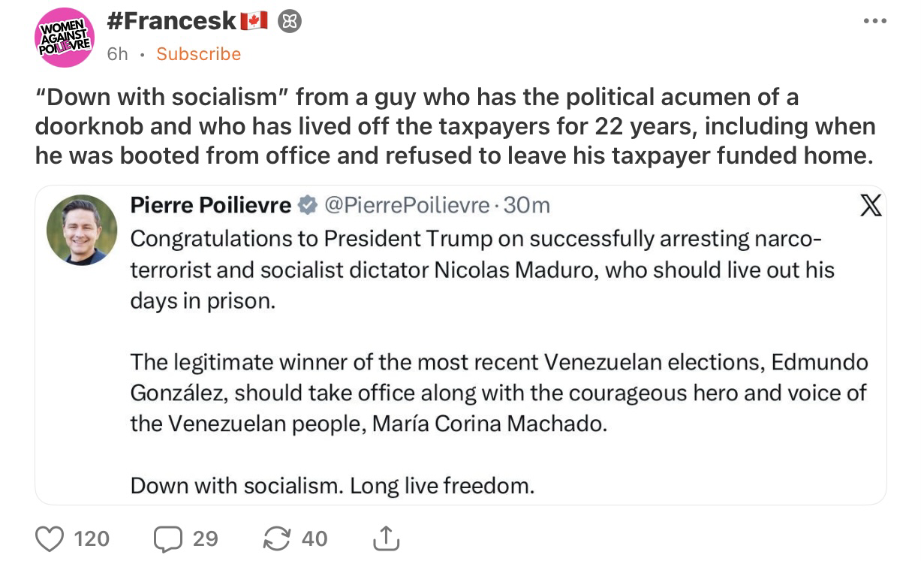Click the Pierre Poilievre display name

(x=210, y=205)
